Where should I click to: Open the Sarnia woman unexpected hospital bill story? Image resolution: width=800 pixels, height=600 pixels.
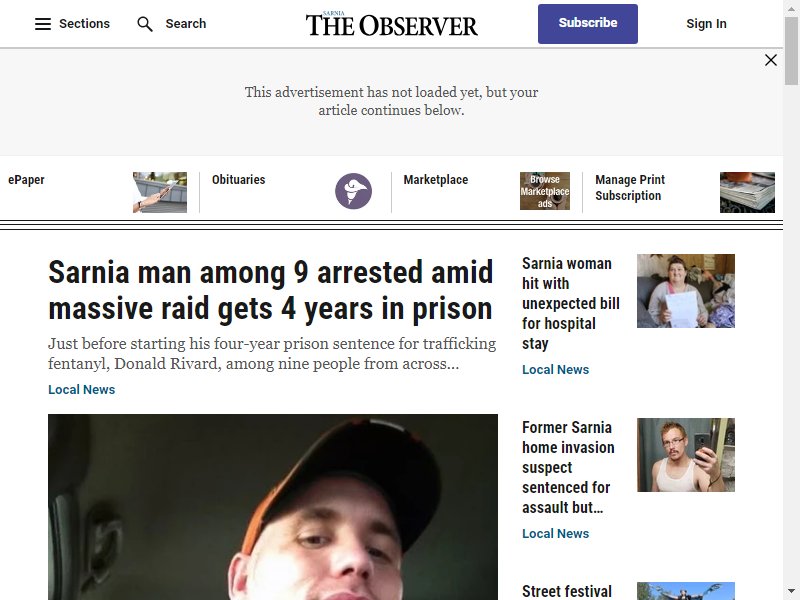571,304
